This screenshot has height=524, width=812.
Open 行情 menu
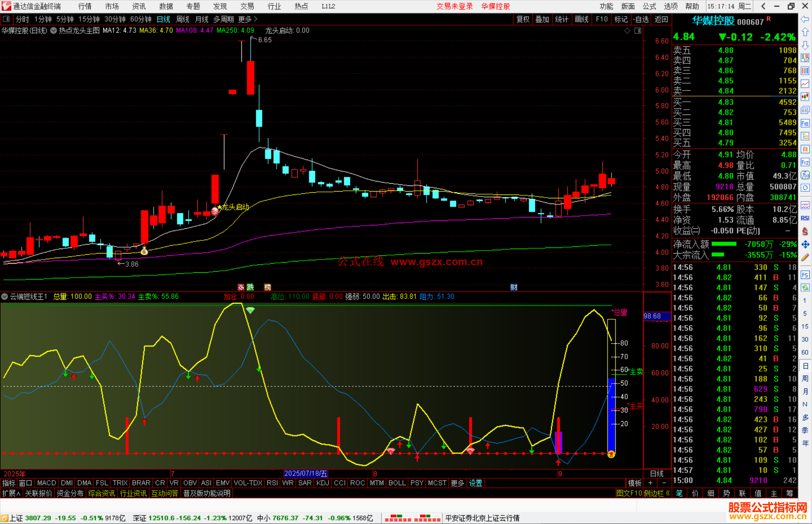coord(85,6)
